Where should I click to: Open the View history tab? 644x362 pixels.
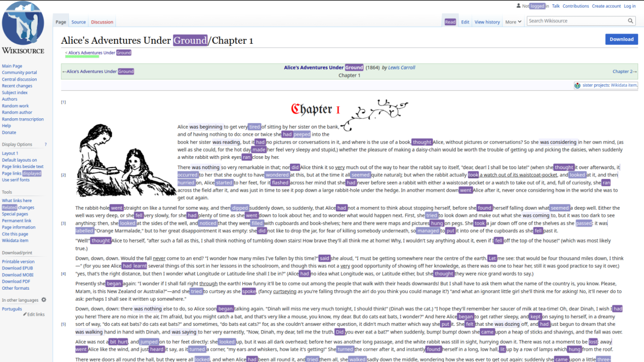pyautogui.click(x=487, y=22)
